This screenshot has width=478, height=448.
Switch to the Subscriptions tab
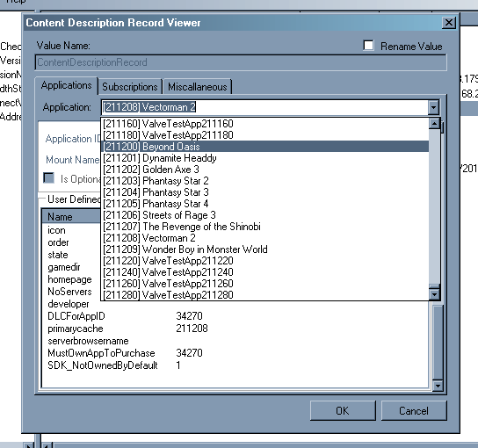tap(130, 87)
